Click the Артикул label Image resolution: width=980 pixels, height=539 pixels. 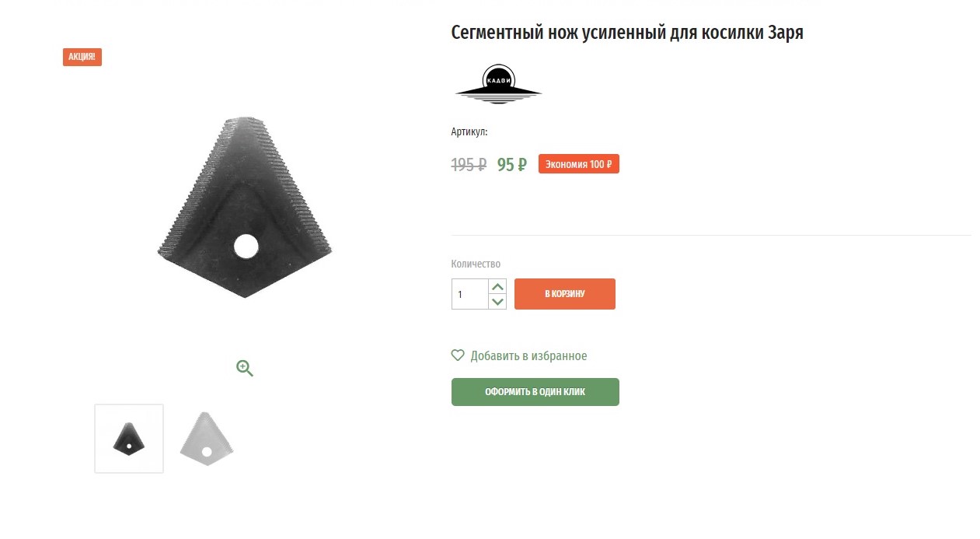(469, 132)
